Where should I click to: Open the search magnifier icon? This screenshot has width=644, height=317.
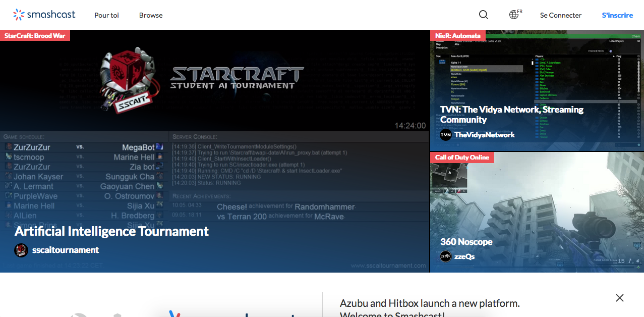click(484, 15)
